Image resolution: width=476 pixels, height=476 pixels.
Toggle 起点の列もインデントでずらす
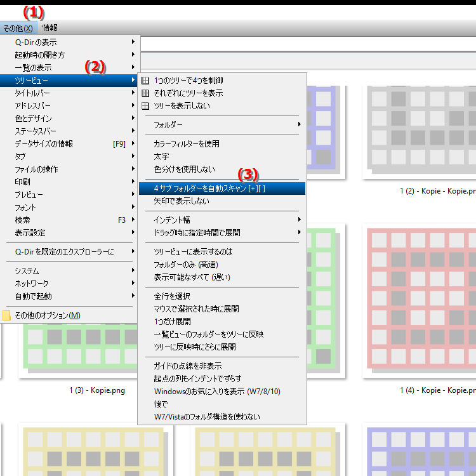click(x=222, y=379)
